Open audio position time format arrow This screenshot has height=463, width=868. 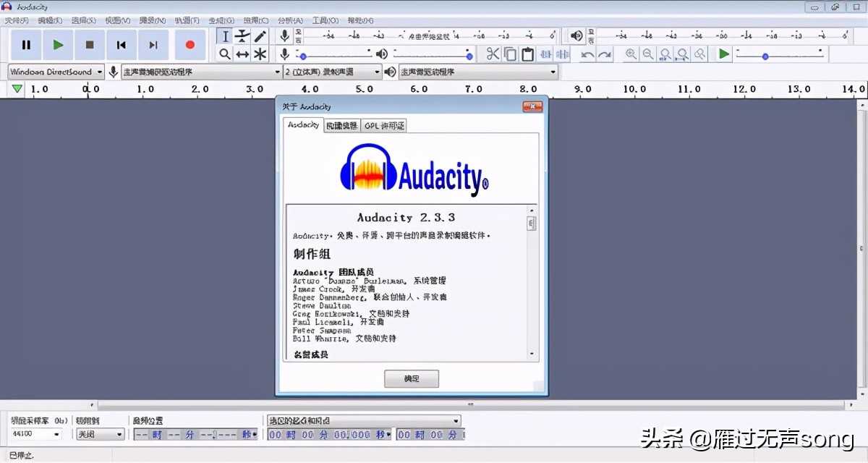click(x=254, y=434)
